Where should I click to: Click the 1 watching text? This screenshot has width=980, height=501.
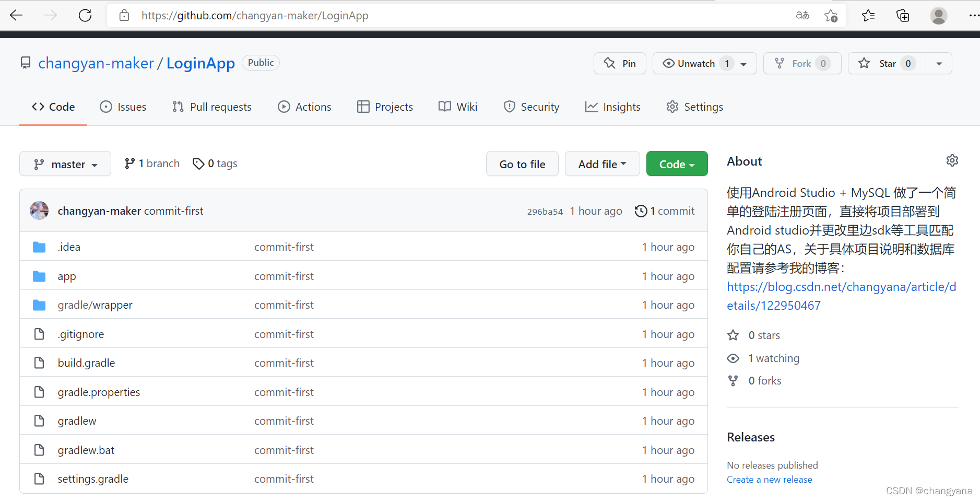tap(774, 358)
